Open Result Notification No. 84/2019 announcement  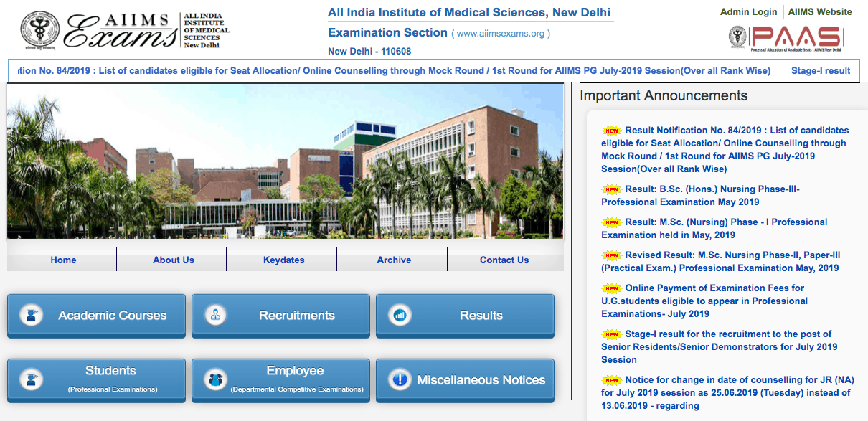(x=725, y=149)
